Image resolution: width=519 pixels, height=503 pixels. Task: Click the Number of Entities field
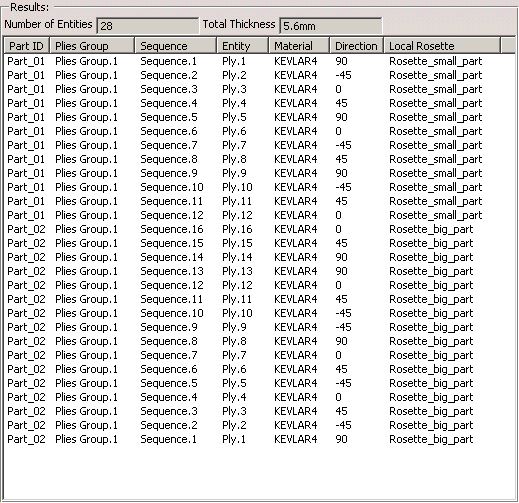148,26
